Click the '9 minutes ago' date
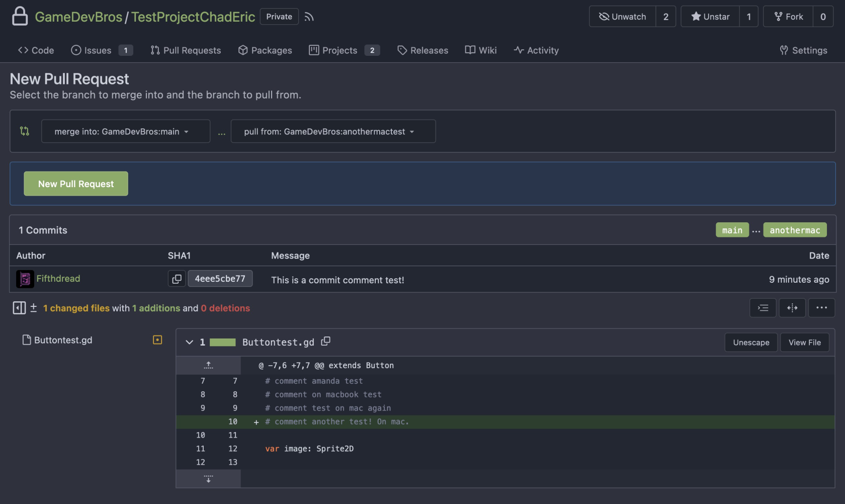845x504 pixels. pos(799,279)
